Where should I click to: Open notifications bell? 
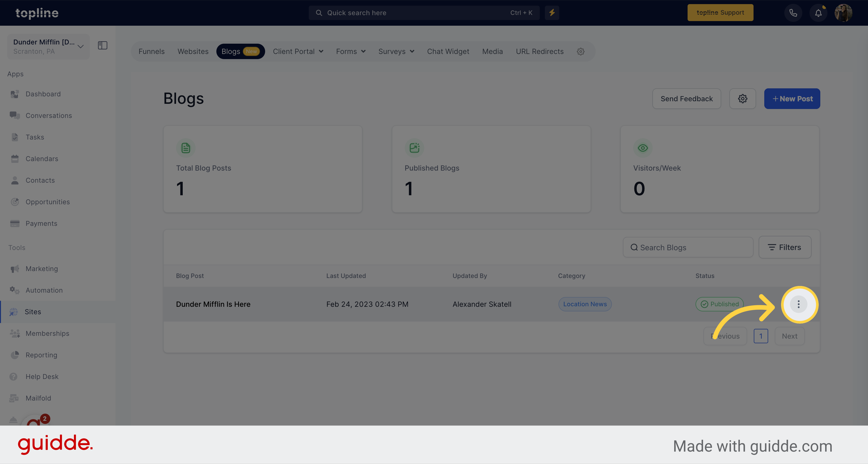tap(818, 13)
